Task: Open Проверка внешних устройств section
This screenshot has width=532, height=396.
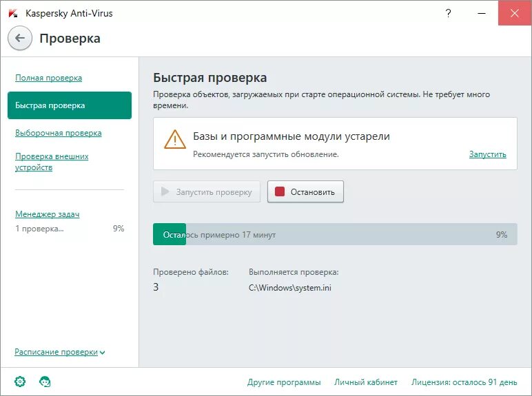Action: 52,162
